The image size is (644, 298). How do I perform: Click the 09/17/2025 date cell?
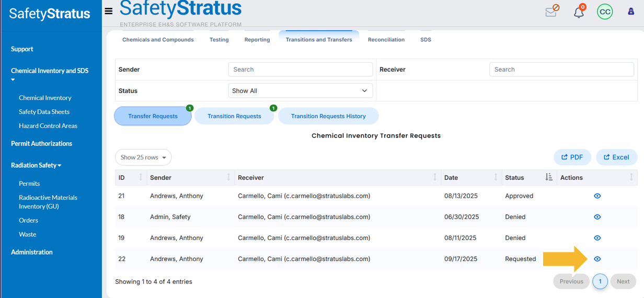(462, 259)
